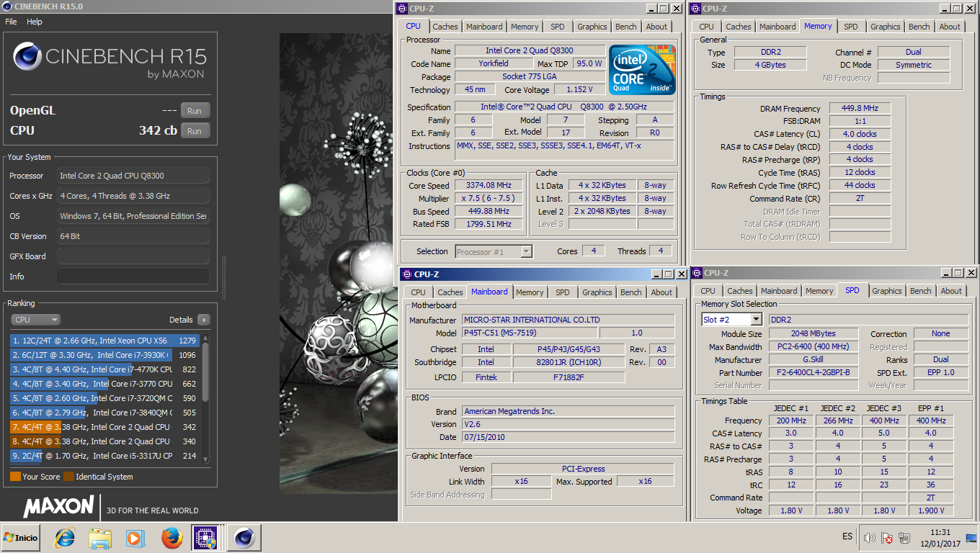The width and height of the screenshot is (980, 553).
Task: Click the Intel Core 2 Quad logo
Action: coord(643,70)
